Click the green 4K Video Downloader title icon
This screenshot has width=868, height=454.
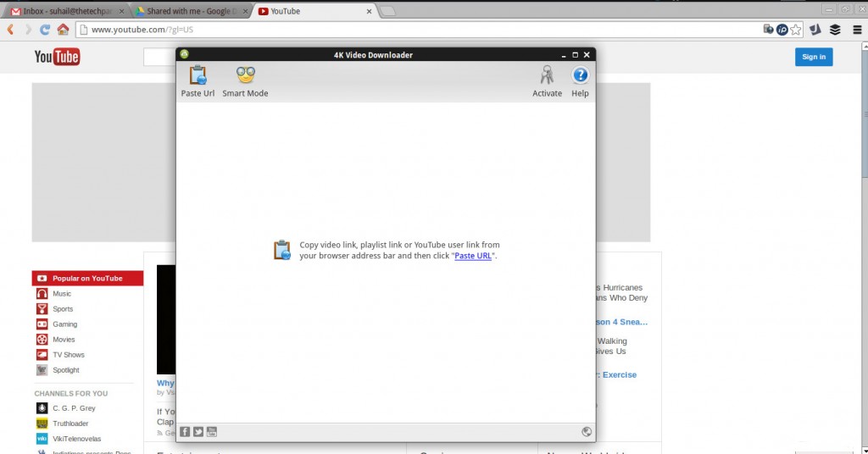tap(184, 54)
